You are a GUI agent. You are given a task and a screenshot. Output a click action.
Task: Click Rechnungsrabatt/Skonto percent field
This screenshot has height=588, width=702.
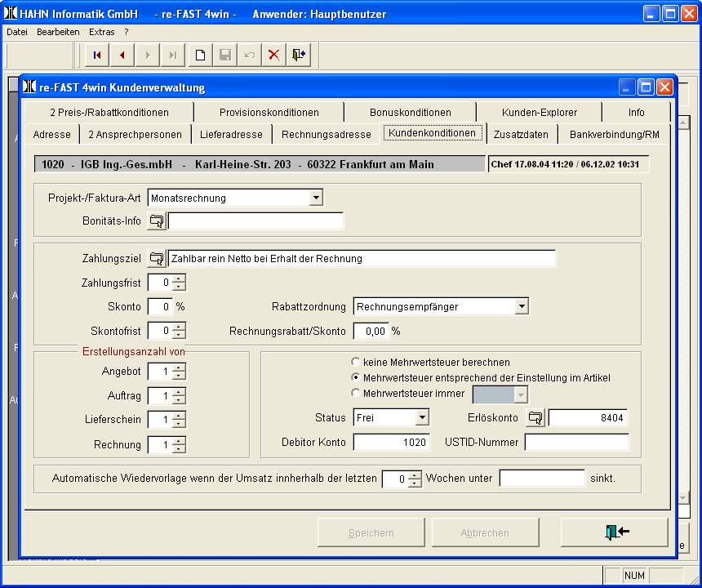(x=371, y=332)
